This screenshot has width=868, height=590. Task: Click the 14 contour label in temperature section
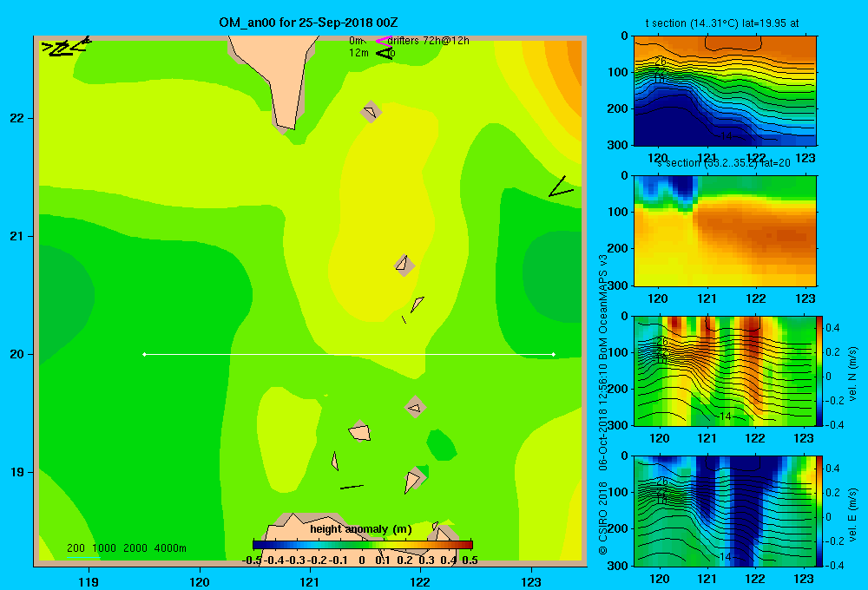coord(726,135)
